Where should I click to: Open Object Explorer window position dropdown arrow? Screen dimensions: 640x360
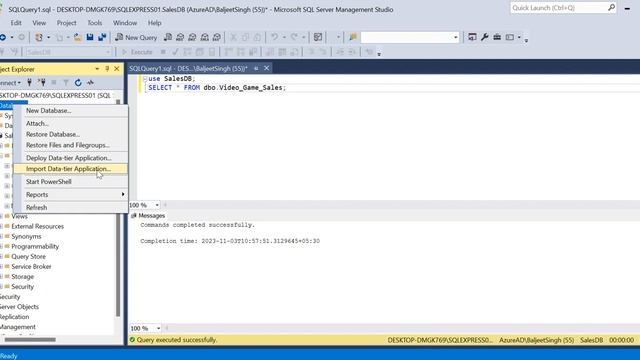97,69
